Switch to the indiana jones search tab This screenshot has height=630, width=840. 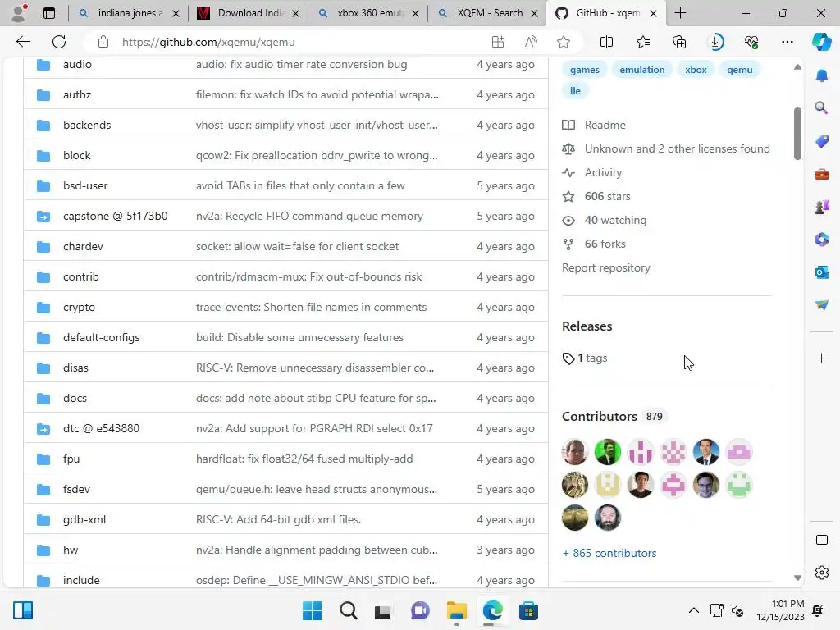coord(129,13)
